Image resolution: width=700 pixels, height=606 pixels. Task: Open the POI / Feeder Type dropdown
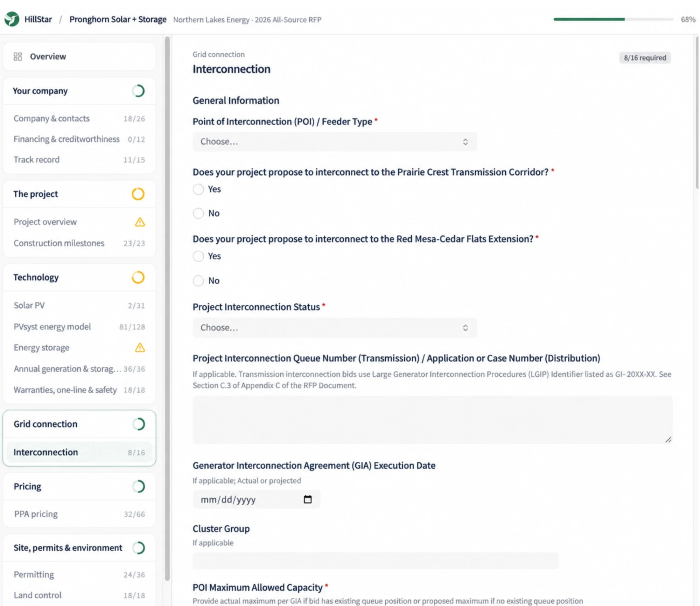click(335, 141)
